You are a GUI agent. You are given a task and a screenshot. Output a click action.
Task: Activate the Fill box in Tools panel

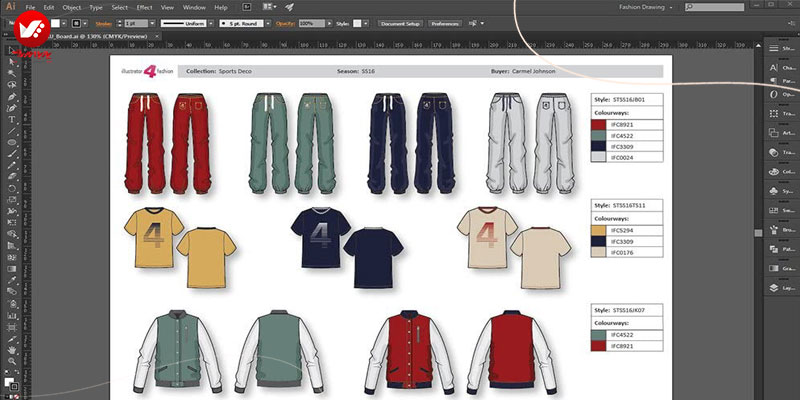pyautogui.click(x=8, y=381)
